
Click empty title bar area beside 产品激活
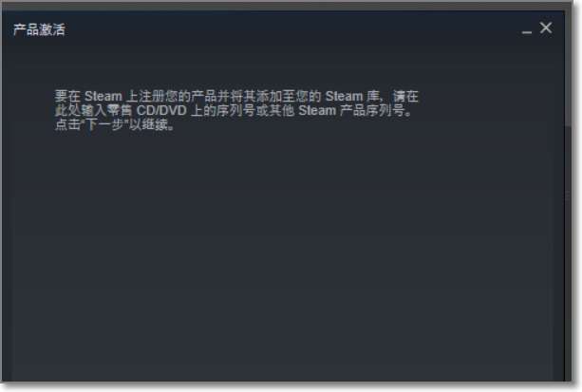coord(290,29)
